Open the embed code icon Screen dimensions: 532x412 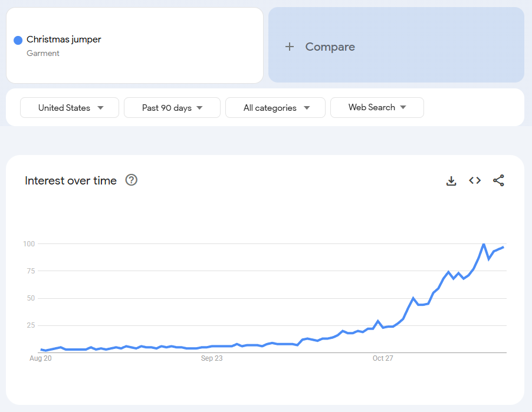pos(475,180)
